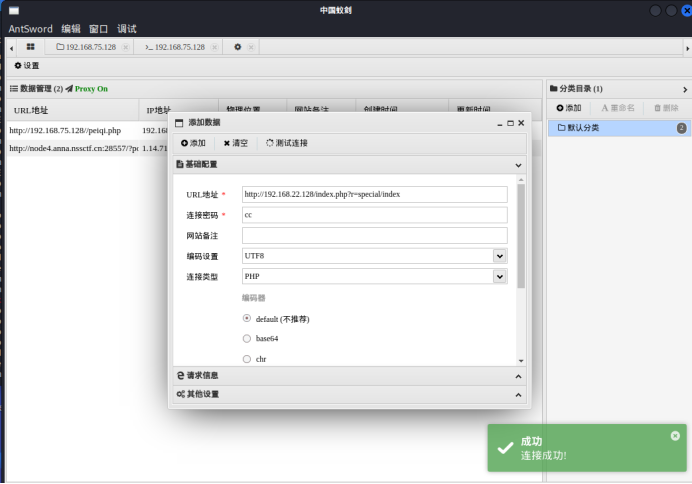Click 测试连接 to test the connection
The height and width of the screenshot is (484, 692).
287,143
